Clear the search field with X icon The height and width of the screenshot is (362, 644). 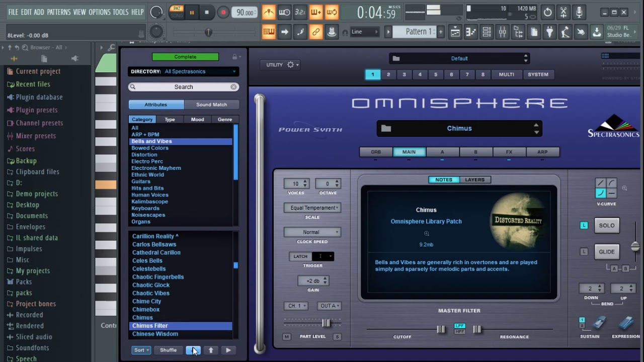233,87
